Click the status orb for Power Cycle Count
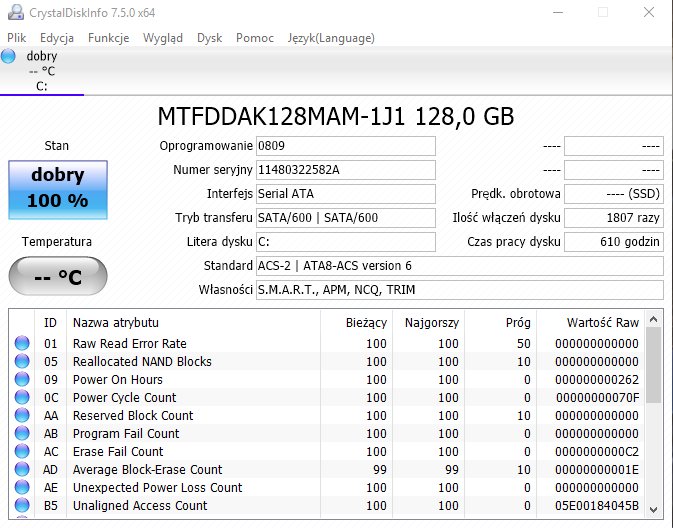Image resolution: width=673 pixels, height=528 pixels. 22,397
